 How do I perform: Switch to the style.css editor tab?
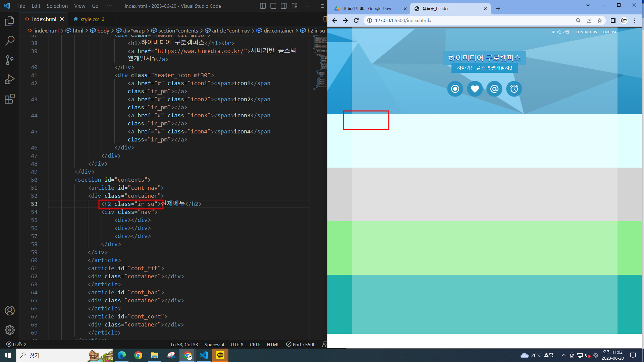point(90,19)
